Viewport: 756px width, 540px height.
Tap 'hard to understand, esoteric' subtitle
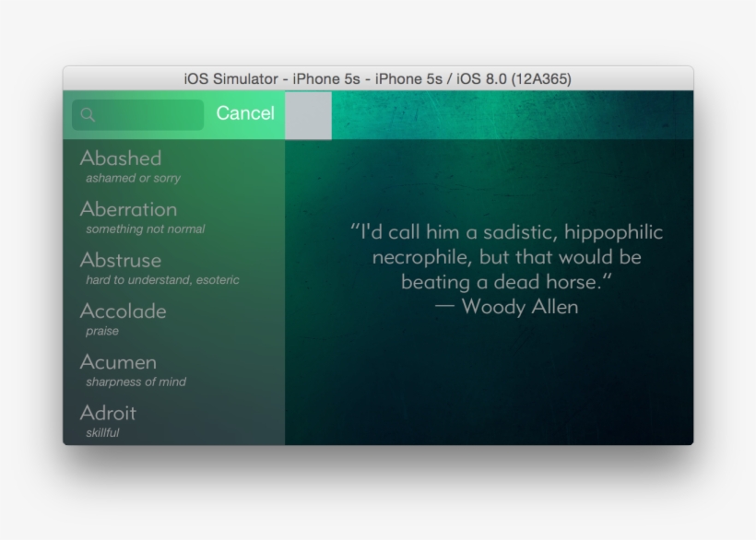[162, 280]
